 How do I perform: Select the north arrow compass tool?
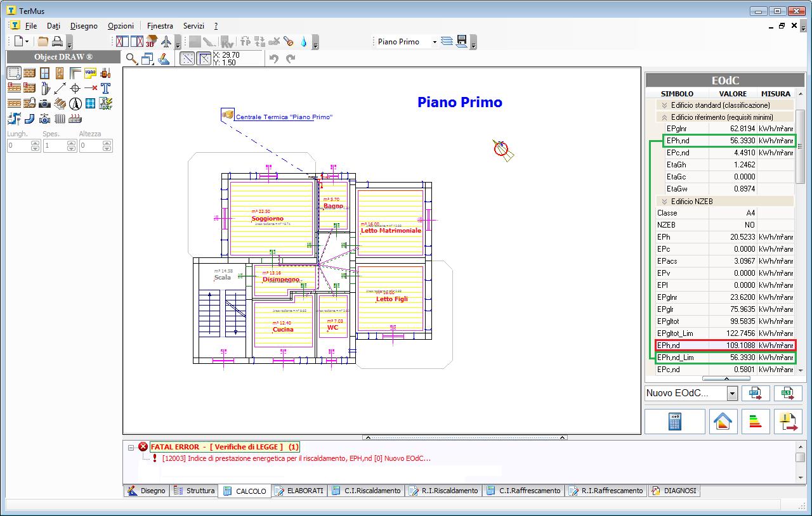pos(75,103)
